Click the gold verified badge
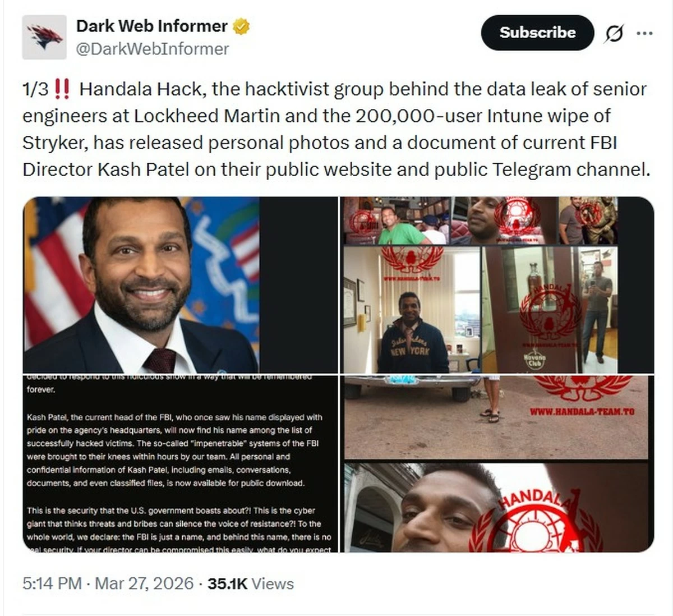673x616 pixels. coord(241,26)
